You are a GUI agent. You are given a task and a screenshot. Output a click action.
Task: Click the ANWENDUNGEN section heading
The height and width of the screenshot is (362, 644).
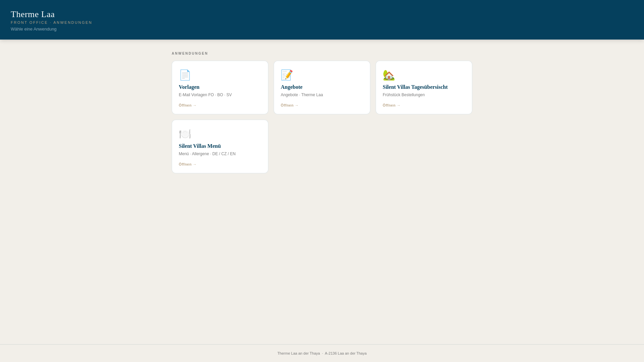click(190, 54)
